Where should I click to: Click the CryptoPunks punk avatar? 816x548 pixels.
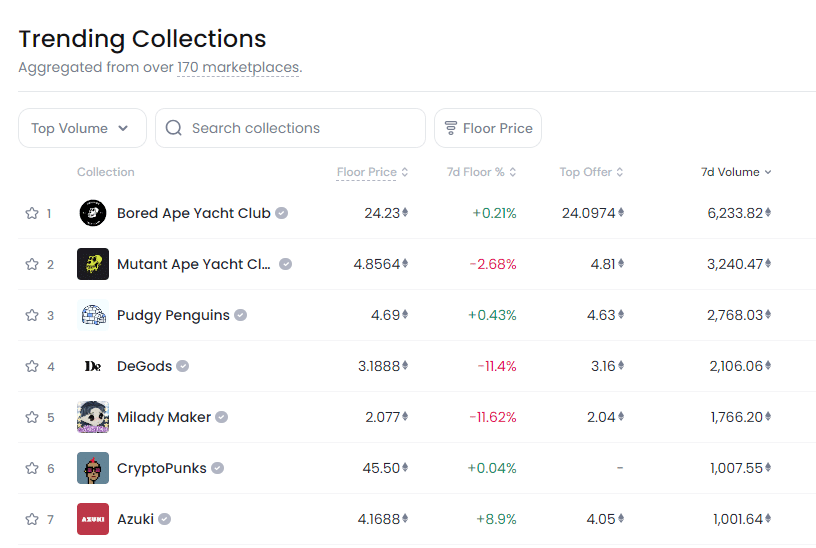pyautogui.click(x=93, y=468)
